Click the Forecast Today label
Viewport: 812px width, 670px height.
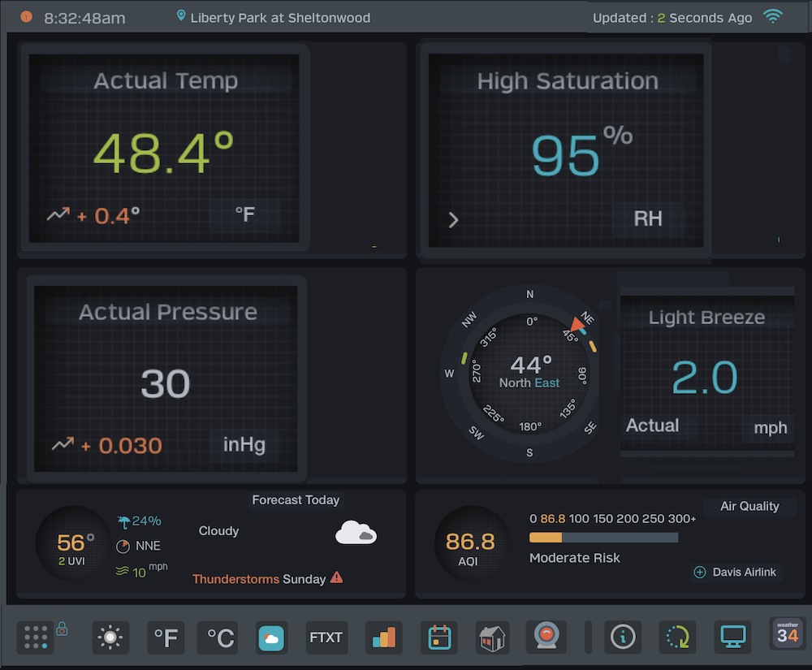[296, 500]
